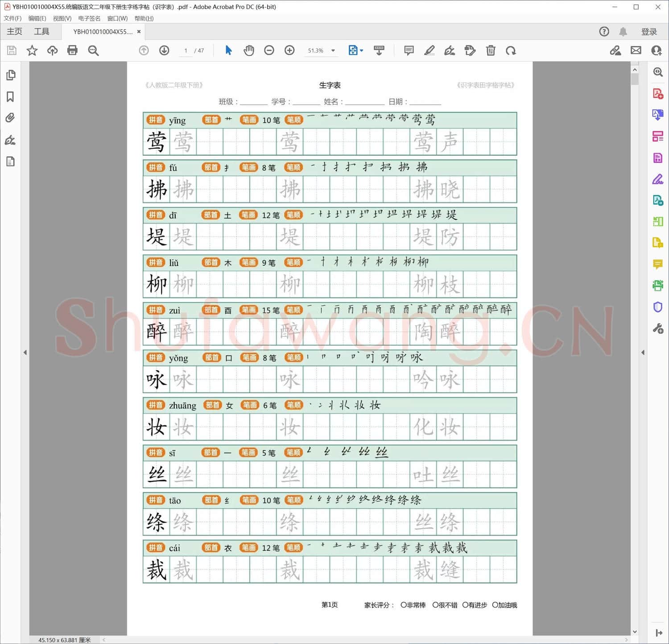
Task: Open Comment tool in right pane
Action: click(658, 264)
